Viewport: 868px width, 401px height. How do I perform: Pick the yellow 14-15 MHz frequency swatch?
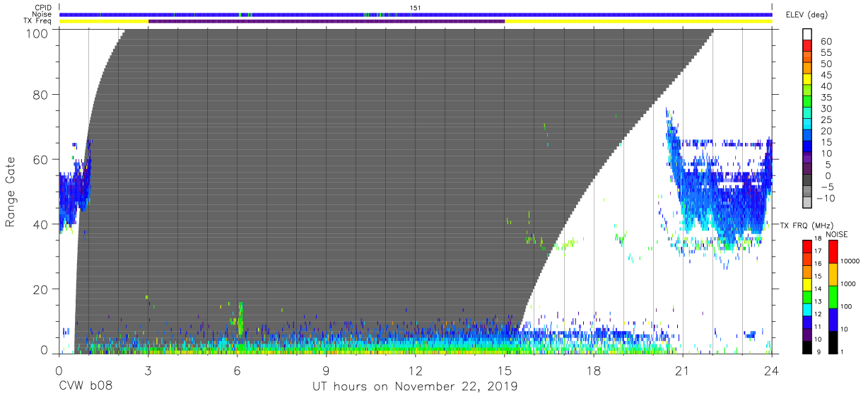point(807,283)
